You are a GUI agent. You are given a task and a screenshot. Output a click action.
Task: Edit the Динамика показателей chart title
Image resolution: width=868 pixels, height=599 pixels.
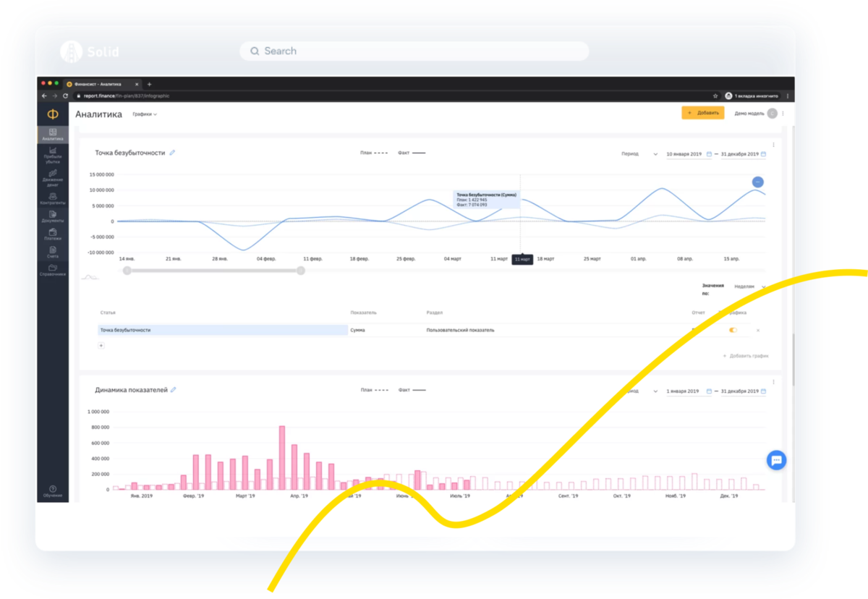tap(174, 390)
